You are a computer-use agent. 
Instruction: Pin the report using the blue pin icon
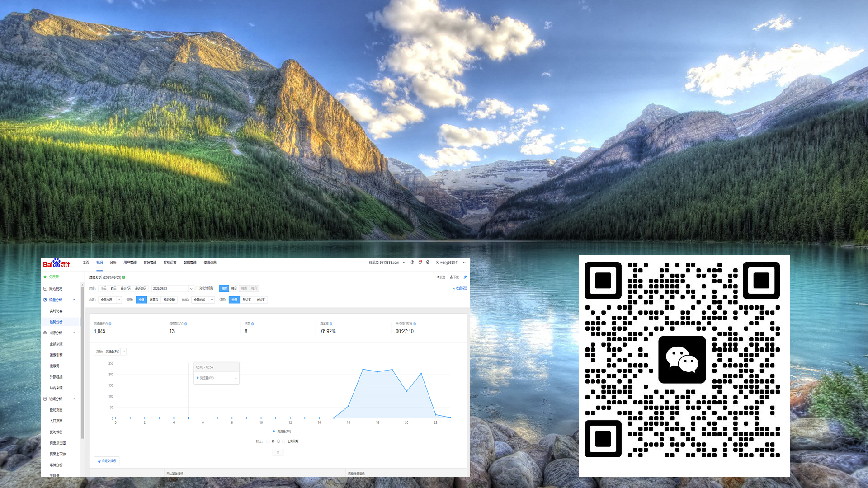465,277
